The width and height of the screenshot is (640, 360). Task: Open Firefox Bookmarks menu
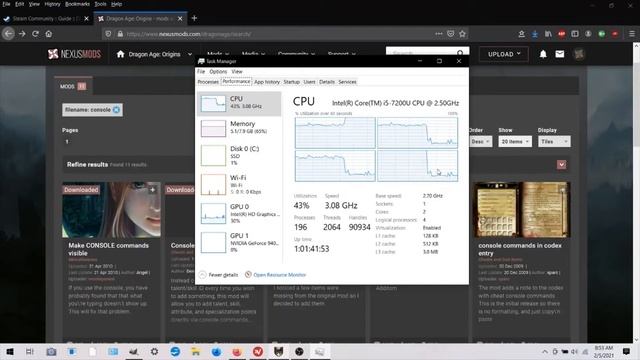point(78,4)
